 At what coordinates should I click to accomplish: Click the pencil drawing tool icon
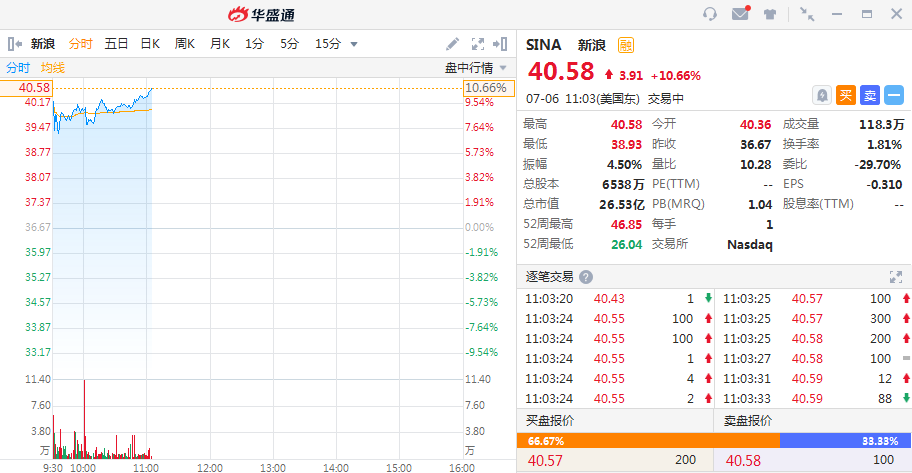pos(453,44)
